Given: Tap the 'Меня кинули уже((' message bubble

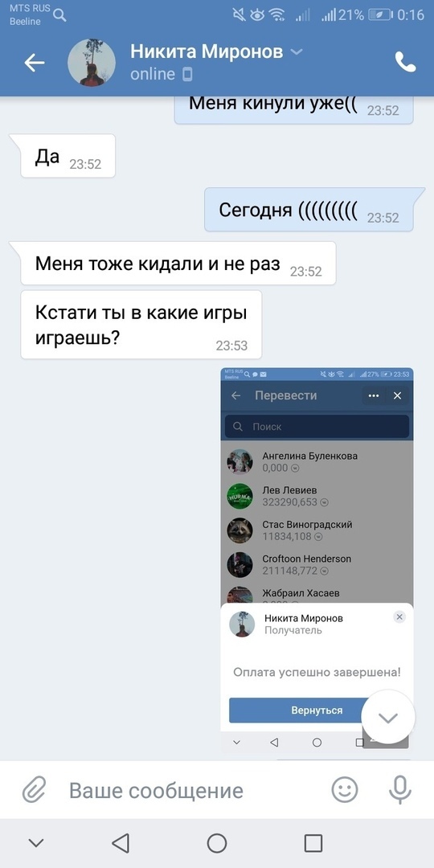Looking at the screenshot, I should pyautogui.click(x=294, y=108).
